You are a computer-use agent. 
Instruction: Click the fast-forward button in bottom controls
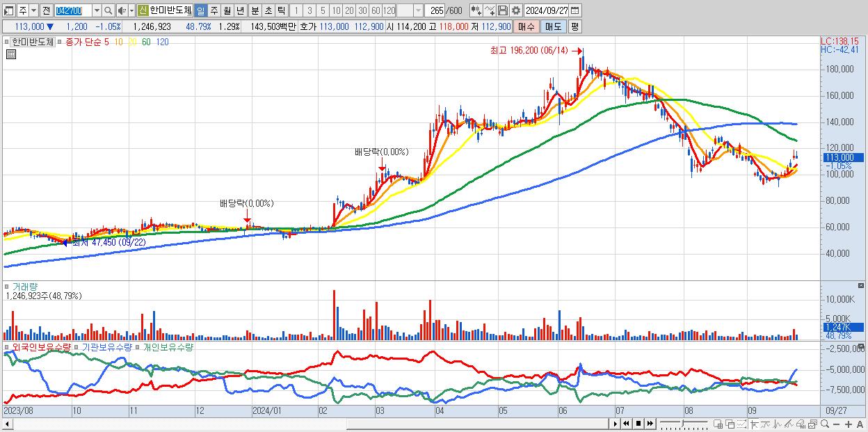click(x=650, y=424)
